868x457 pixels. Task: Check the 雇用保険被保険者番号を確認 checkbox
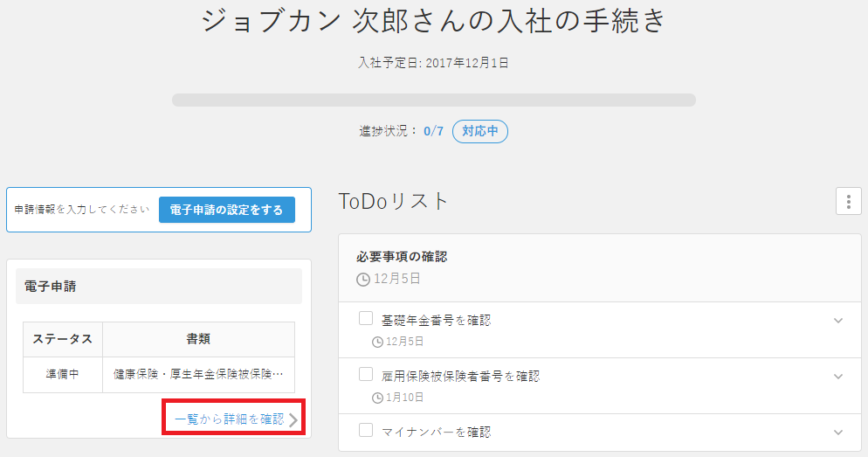[x=366, y=375]
